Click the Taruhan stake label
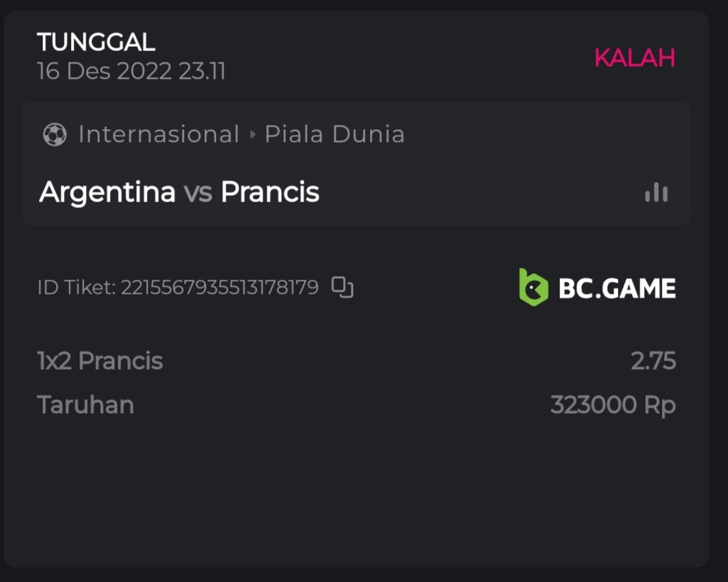The width and height of the screenshot is (728, 582). (x=85, y=405)
